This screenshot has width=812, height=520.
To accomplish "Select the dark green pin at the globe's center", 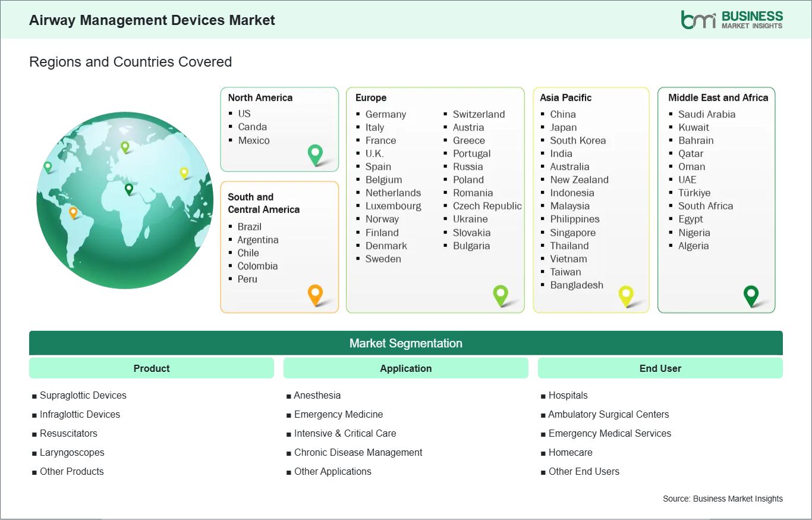I will tap(128, 189).
